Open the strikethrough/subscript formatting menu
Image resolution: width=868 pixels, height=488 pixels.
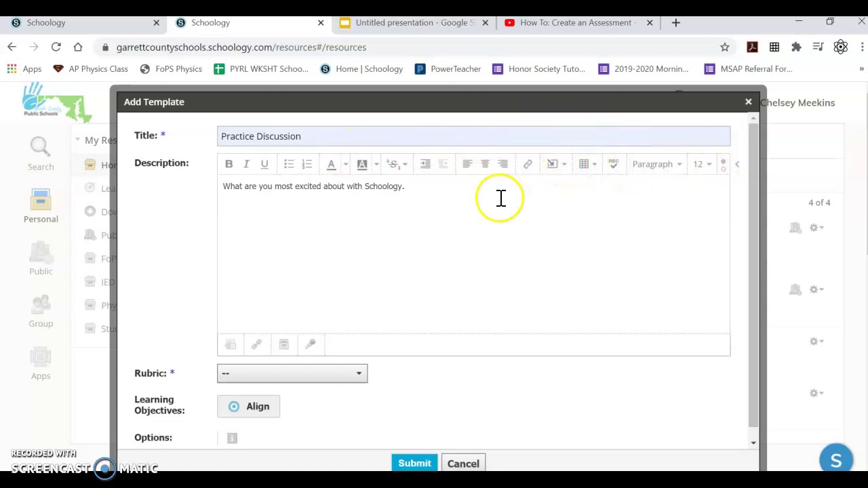coord(397,164)
